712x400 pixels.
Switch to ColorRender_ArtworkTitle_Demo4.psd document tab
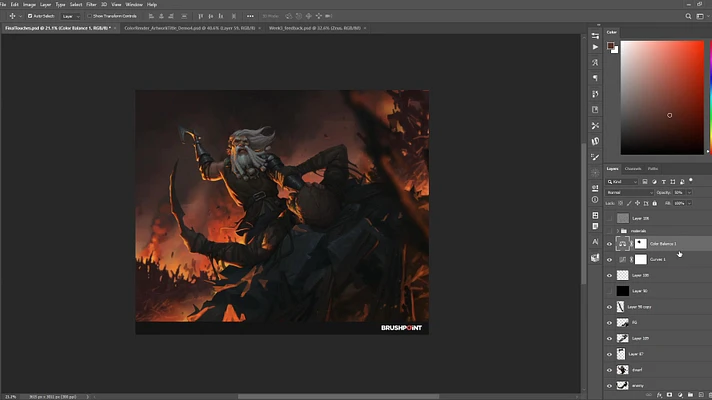pyautogui.click(x=190, y=28)
